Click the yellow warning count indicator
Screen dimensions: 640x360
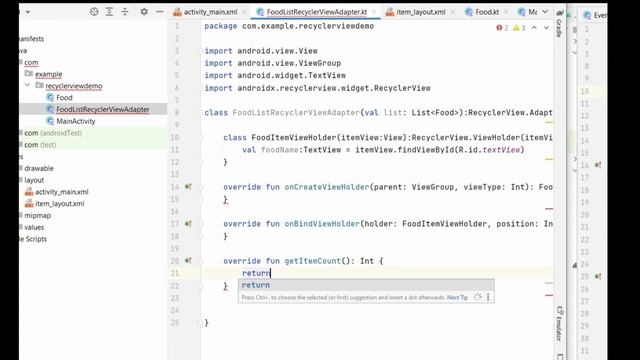[519, 28]
